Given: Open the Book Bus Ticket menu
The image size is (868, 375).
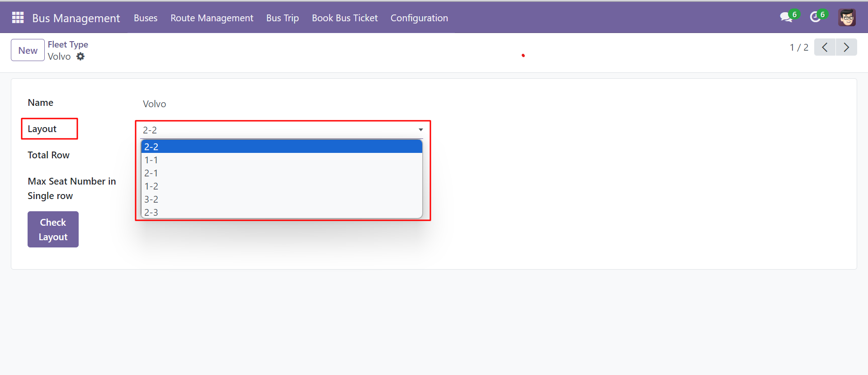Looking at the screenshot, I should pos(345,18).
